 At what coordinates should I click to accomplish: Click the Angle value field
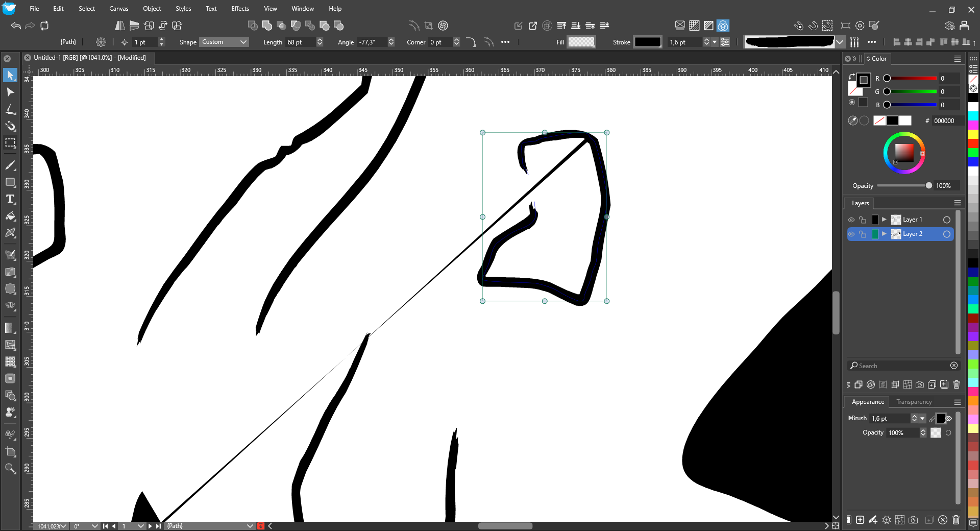pyautogui.click(x=372, y=42)
